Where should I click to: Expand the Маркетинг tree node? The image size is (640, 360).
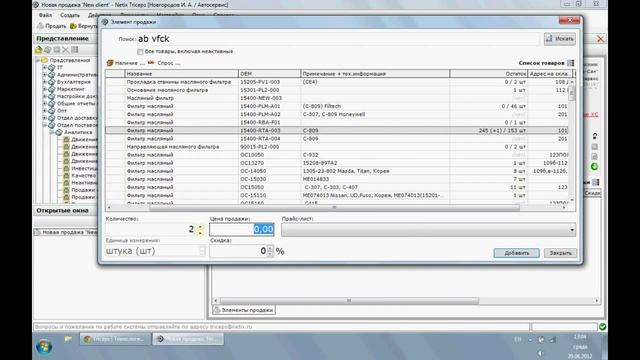click(x=44, y=89)
